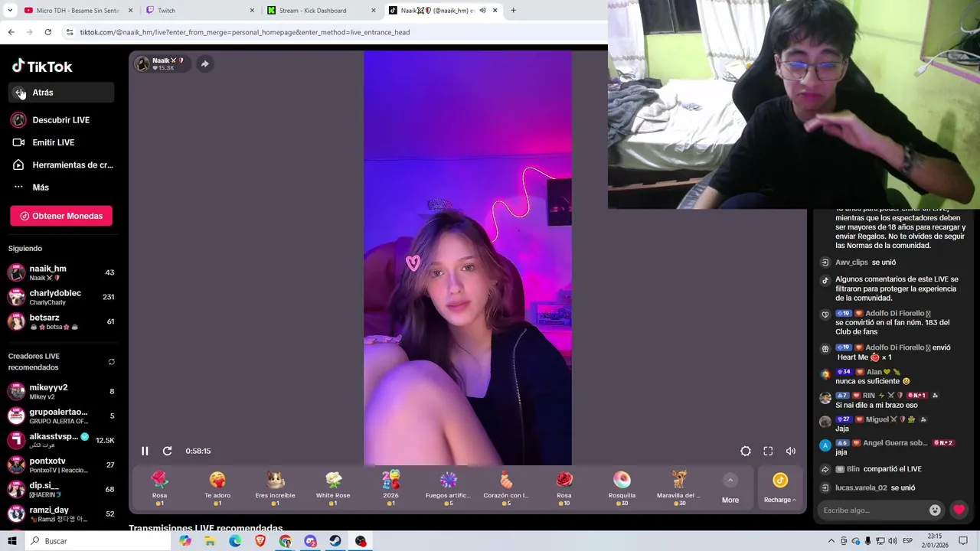Open the emoji picker in chat

(x=935, y=510)
